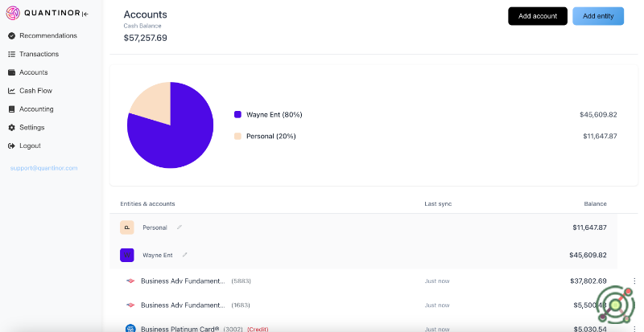Click the Logout icon in sidebar
This screenshot has height=332, width=644.
click(x=11, y=146)
